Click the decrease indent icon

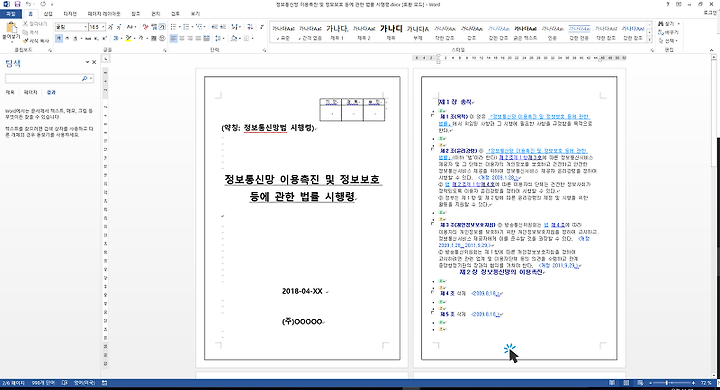point(214,27)
